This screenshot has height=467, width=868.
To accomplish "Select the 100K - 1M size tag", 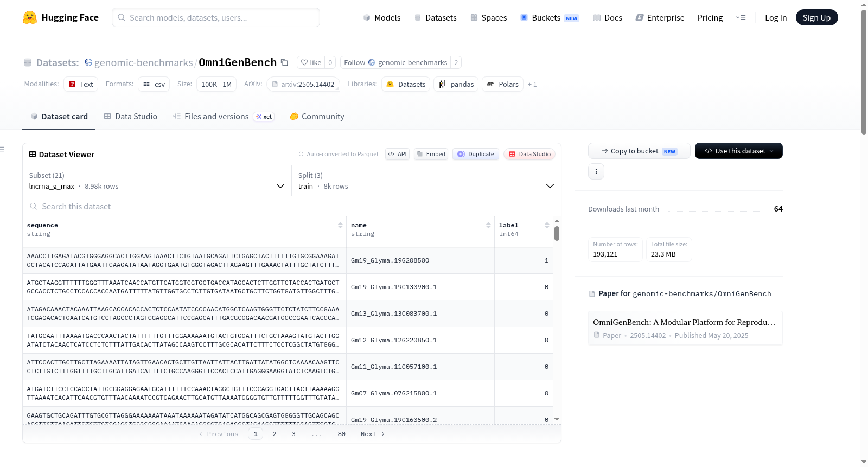I will point(216,84).
